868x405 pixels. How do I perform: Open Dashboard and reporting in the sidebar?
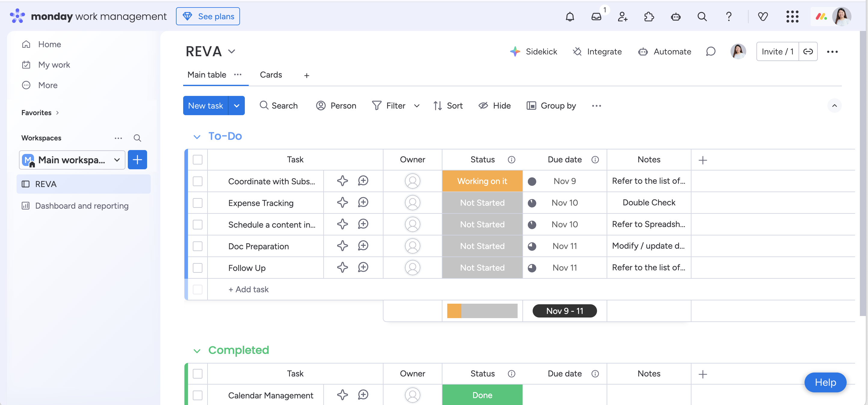pos(82,206)
